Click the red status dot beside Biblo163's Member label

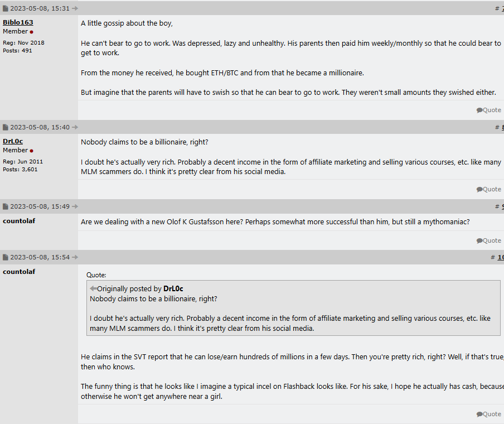(32, 32)
